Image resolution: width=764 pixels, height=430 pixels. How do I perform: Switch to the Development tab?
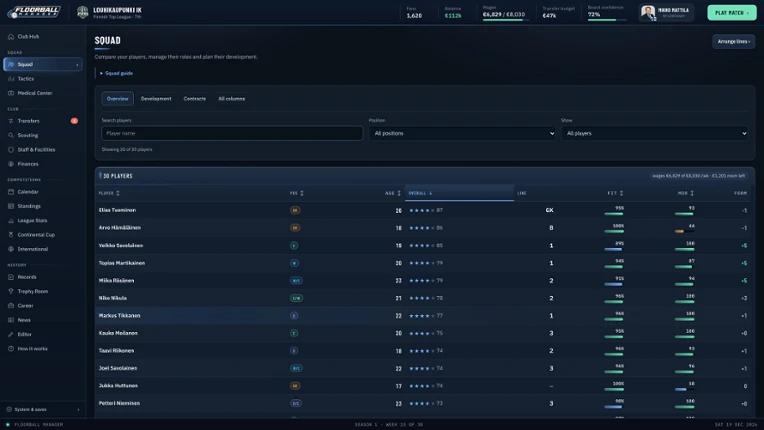click(x=156, y=98)
